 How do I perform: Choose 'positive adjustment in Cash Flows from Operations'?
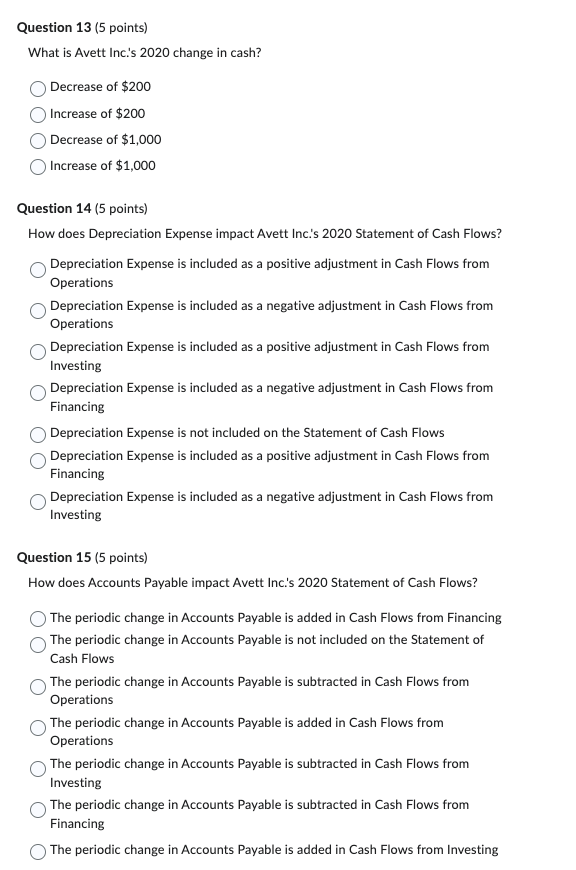[x=37, y=270]
